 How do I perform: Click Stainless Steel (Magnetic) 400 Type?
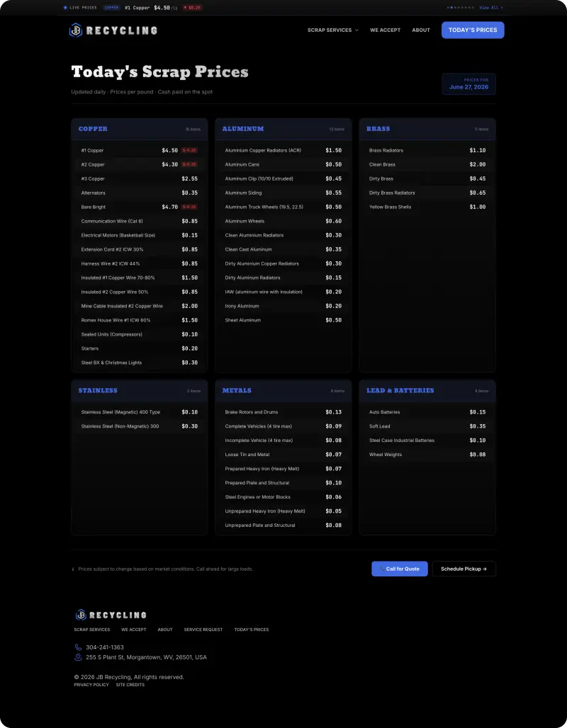tap(140, 412)
